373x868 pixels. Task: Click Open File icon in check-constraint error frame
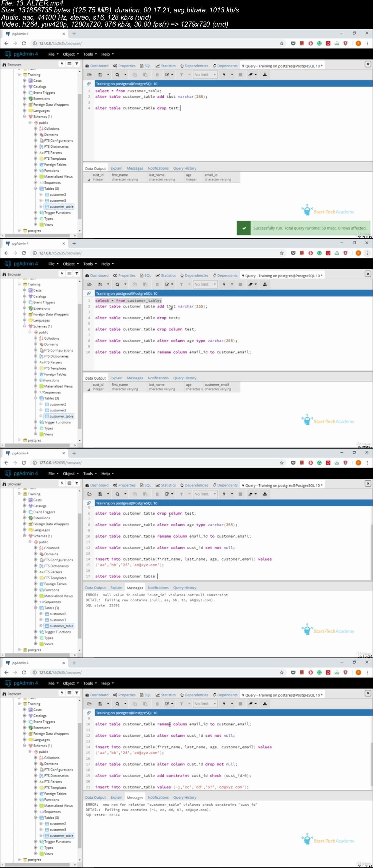point(89,704)
